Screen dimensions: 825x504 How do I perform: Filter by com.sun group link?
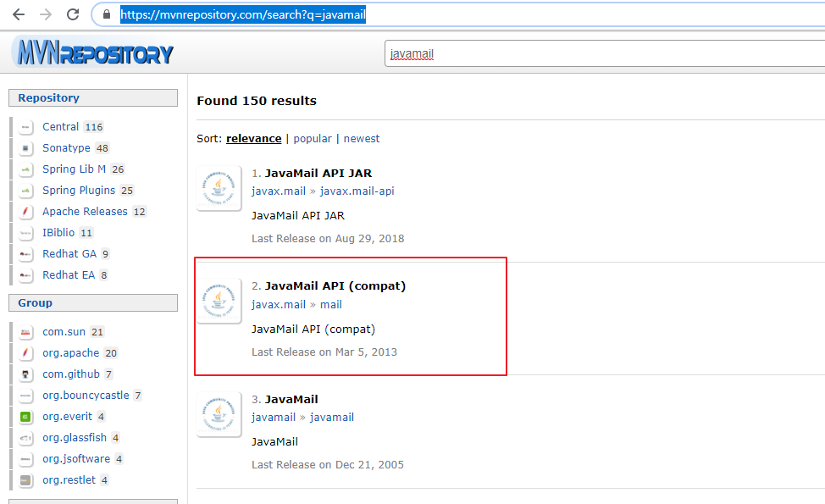click(64, 331)
